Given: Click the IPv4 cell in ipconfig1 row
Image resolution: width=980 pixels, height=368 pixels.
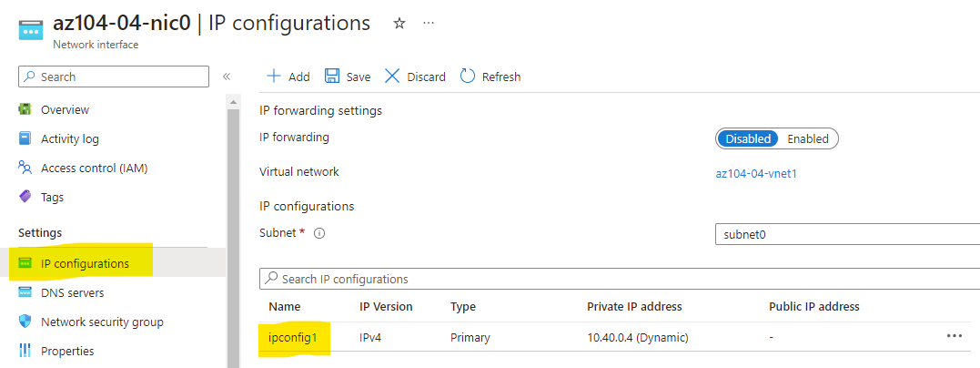Looking at the screenshot, I should (x=370, y=338).
